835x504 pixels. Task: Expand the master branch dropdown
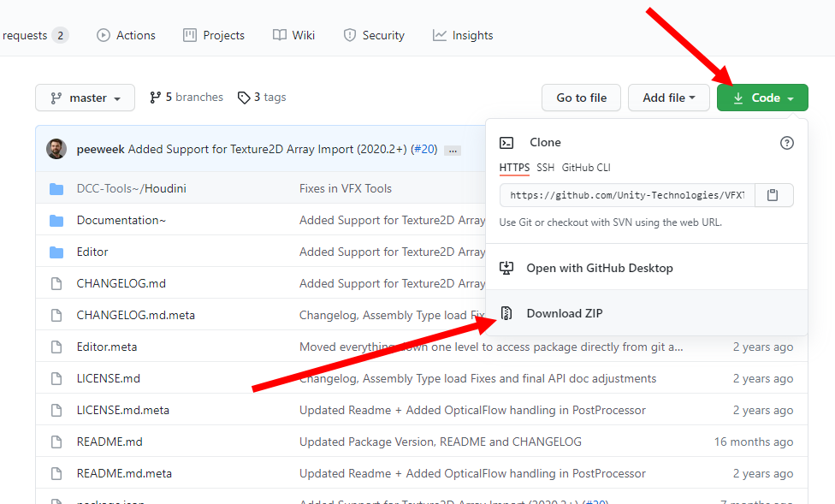[86, 98]
